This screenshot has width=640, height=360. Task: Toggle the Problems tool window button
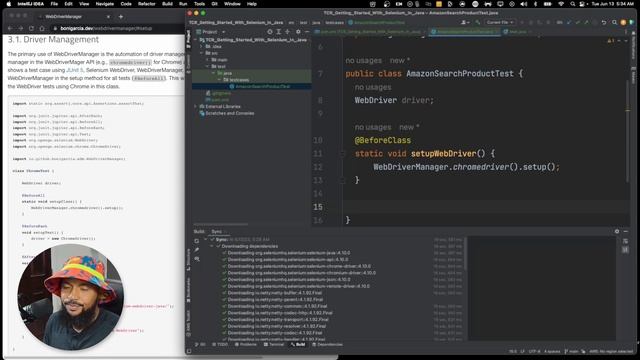246,344
